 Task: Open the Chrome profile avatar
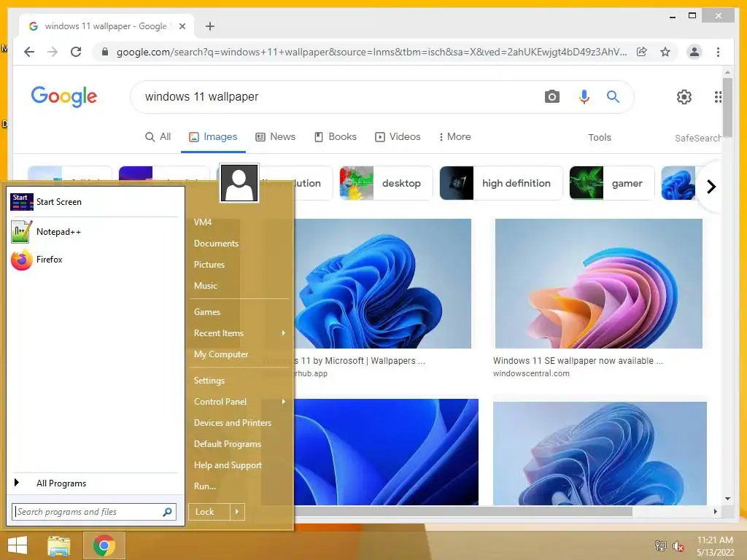click(x=694, y=52)
